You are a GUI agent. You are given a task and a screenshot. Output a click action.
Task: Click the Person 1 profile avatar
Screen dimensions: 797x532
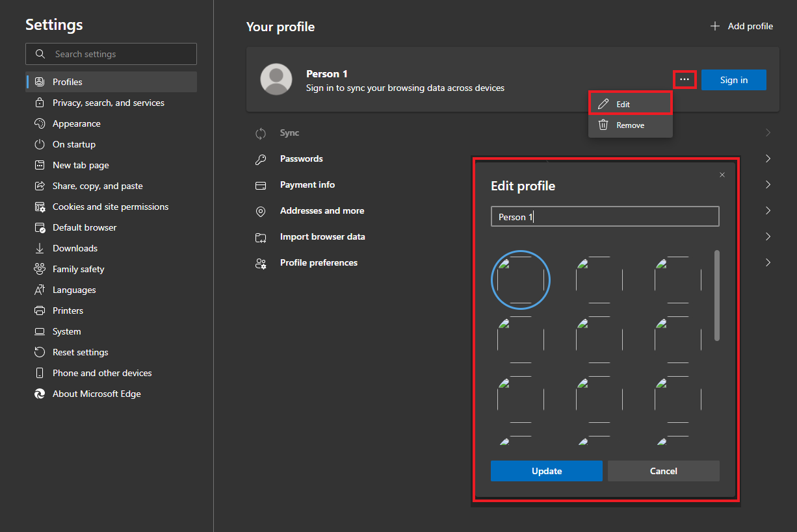(x=276, y=80)
